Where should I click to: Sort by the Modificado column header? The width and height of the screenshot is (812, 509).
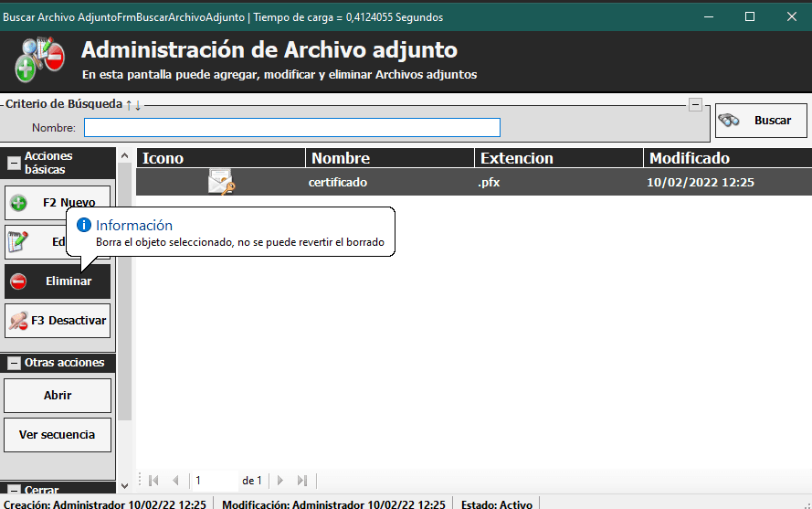click(727, 158)
